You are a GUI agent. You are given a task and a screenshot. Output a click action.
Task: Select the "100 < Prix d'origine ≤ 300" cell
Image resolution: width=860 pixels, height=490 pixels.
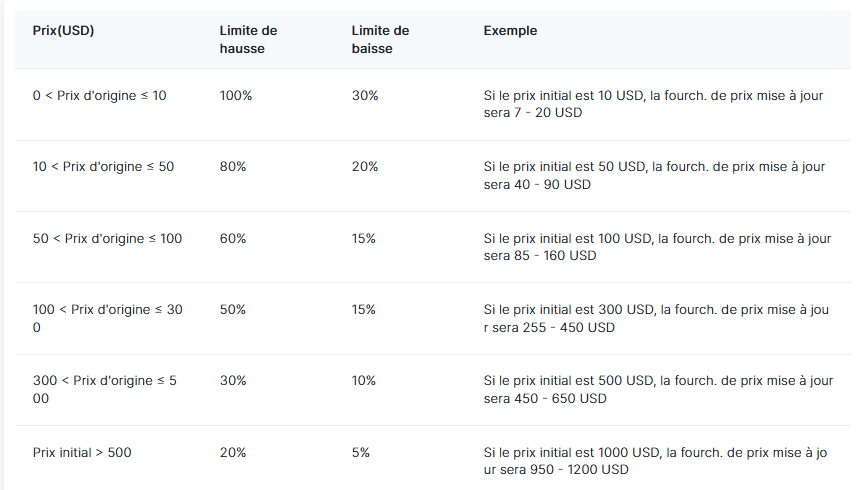[107, 318]
